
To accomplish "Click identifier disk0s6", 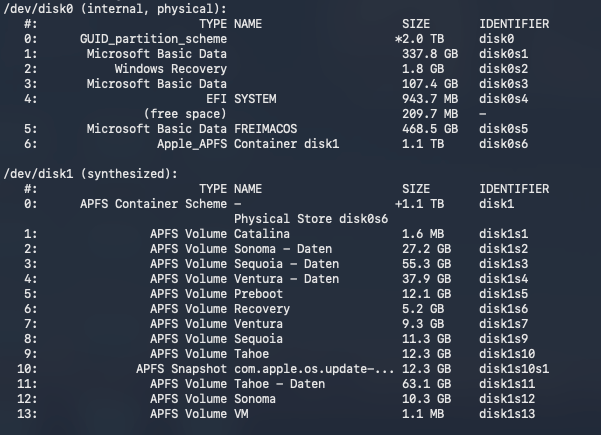I will [x=505, y=144].
